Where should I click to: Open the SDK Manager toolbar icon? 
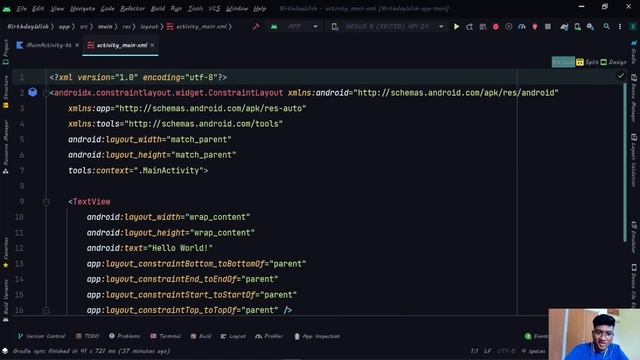pyautogui.click(x=590, y=27)
